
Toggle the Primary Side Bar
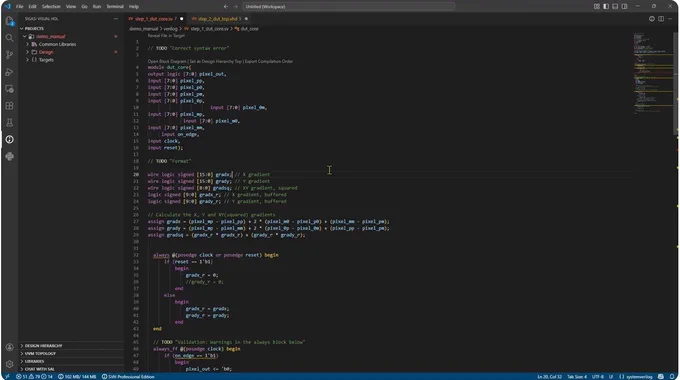[606, 7]
